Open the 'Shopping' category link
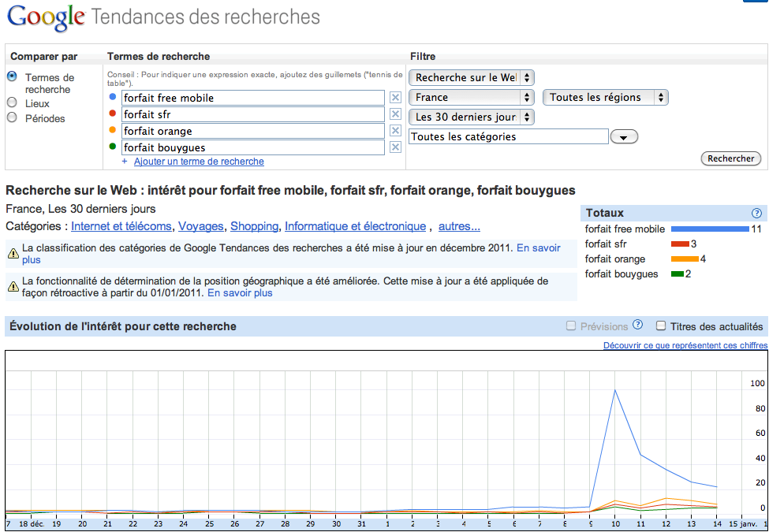 coord(255,226)
